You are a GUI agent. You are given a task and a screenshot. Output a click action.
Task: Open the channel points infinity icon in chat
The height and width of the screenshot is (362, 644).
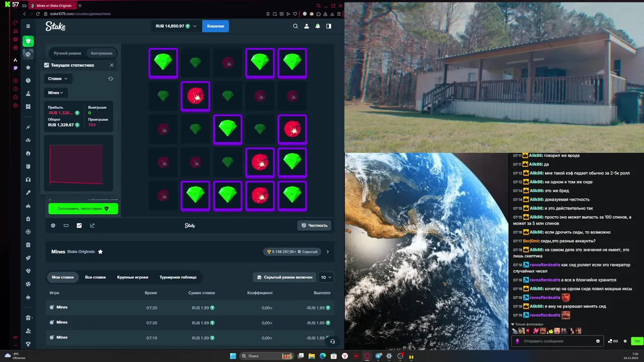[613, 341]
